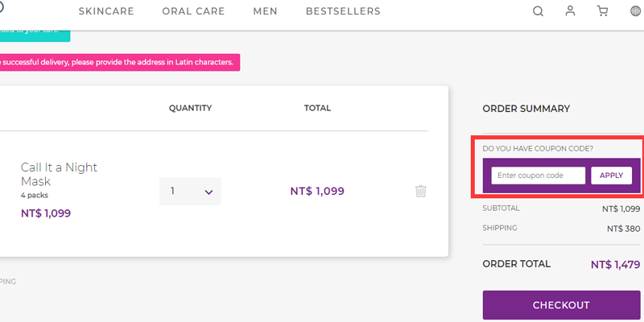
Task: Open the SKINCARE menu
Action: [x=106, y=11]
